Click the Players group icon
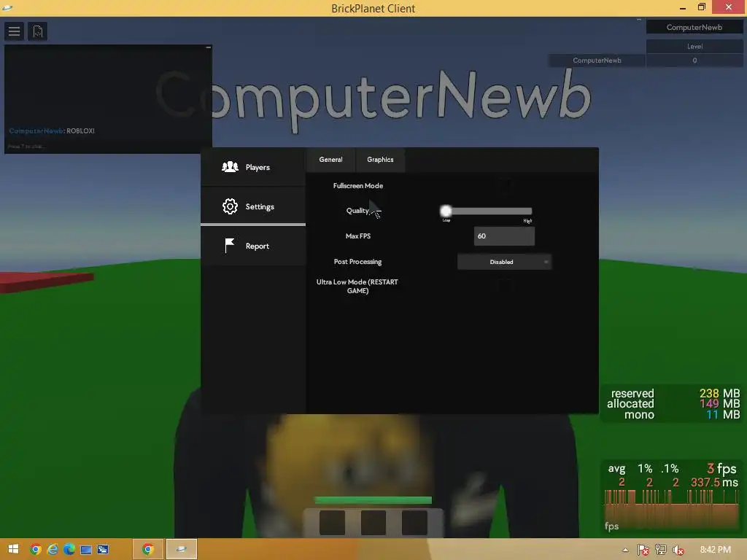 pos(230,167)
